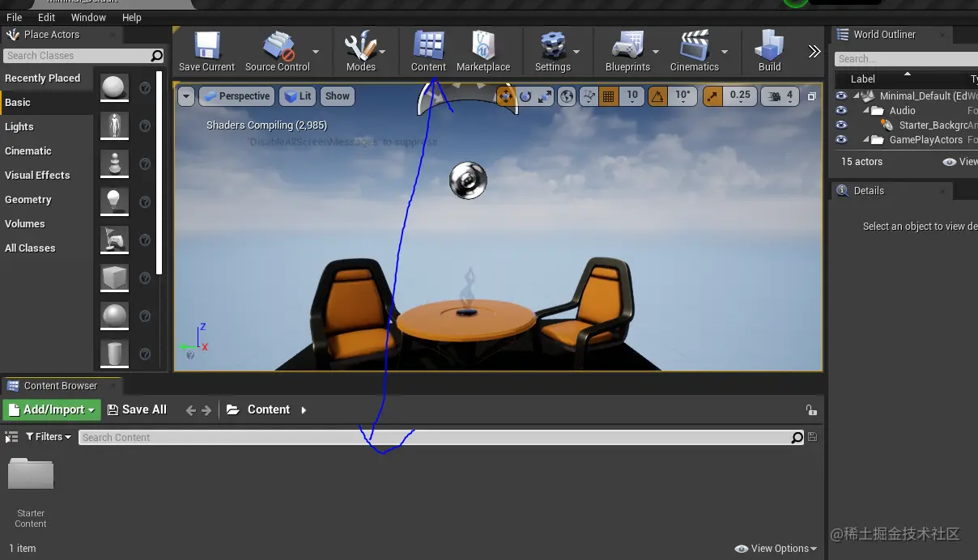Focus the Search Classes field
978x560 pixels.
pos(83,56)
